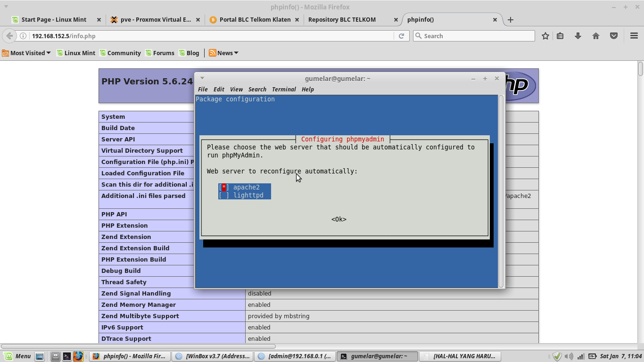This screenshot has width=644, height=362.
Task: Reload the info.php page
Action: (402, 35)
